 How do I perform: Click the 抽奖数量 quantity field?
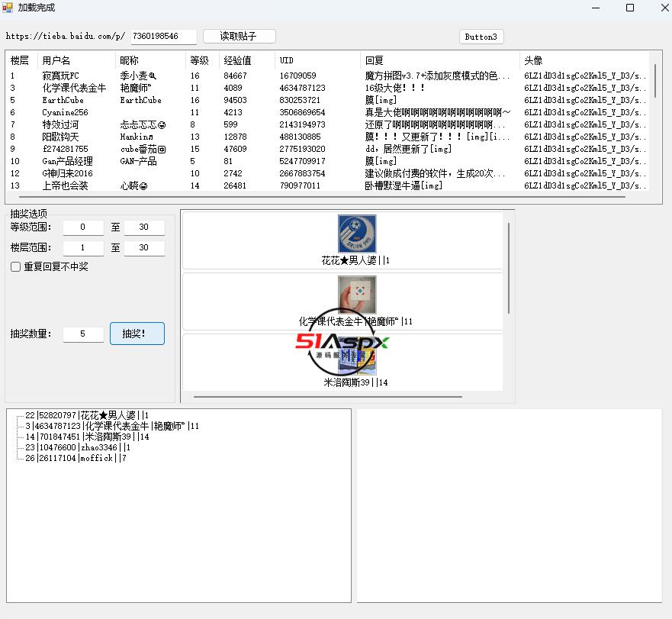[x=83, y=334]
